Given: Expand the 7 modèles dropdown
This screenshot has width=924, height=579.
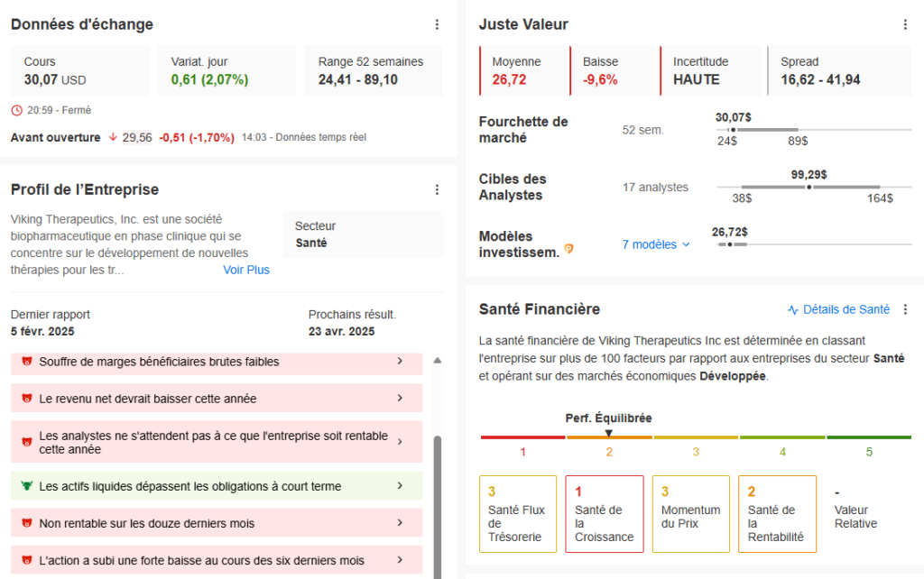Looking at the screenshot, I should [x=656, y=244].
